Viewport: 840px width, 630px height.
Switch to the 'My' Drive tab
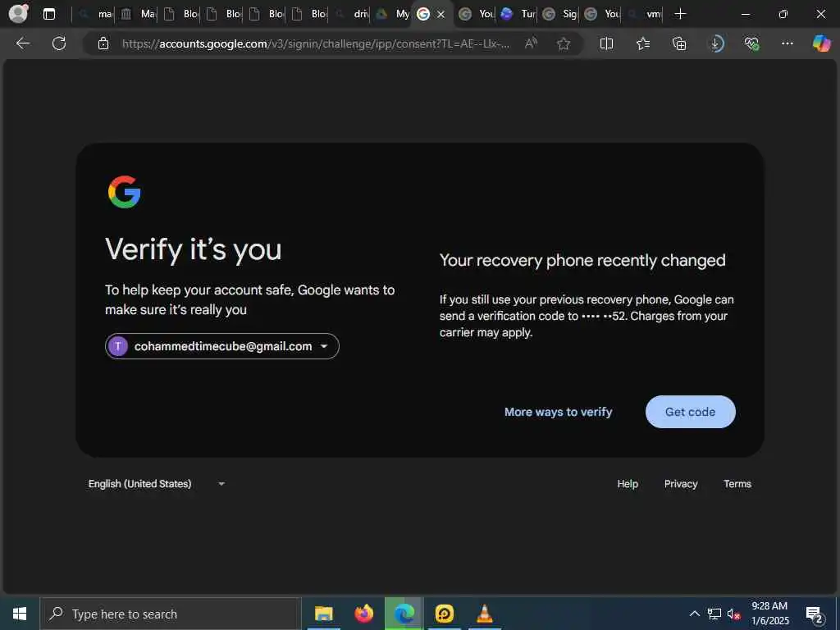coord(393,14)
